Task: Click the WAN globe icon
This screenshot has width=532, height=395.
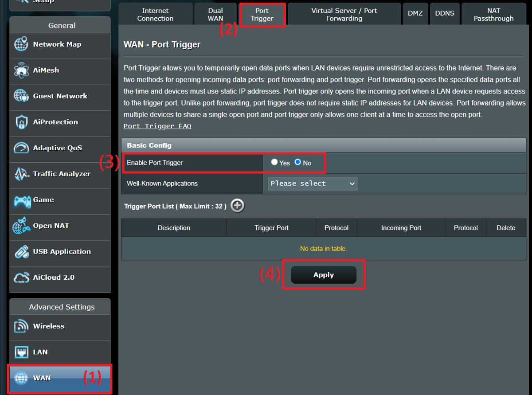Action: click(21, 378)
